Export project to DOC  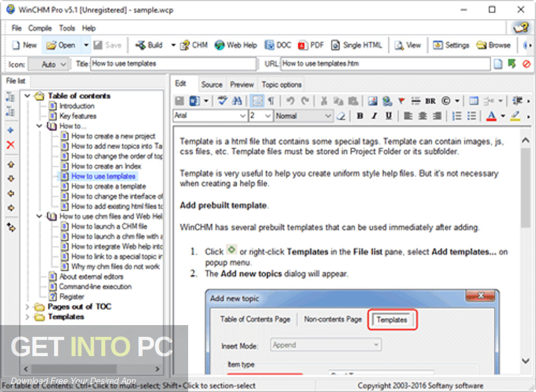point(278,45)
